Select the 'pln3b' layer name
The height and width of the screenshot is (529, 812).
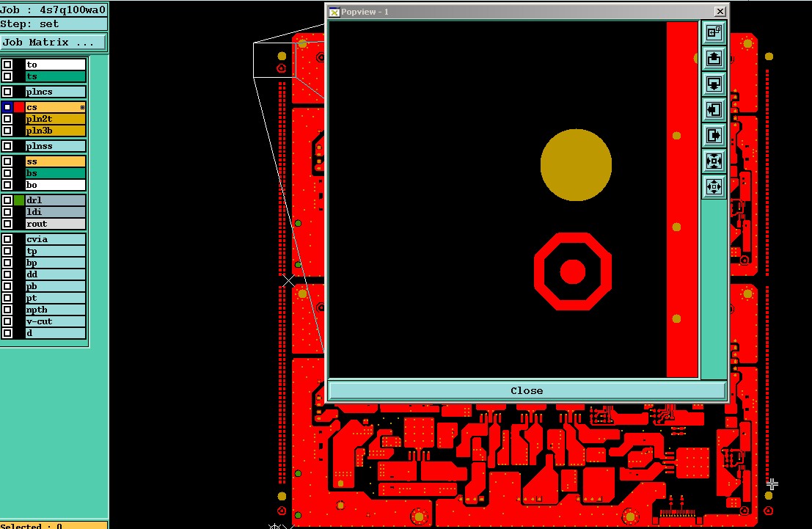(56, 131)
